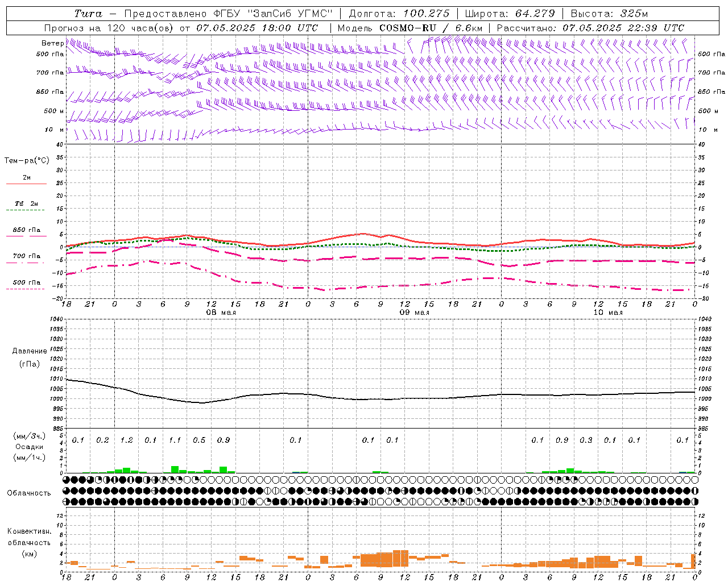The image size is (728, 582).
Task: Click the "Осадки" precipitation label
Action: pos(29,447)
